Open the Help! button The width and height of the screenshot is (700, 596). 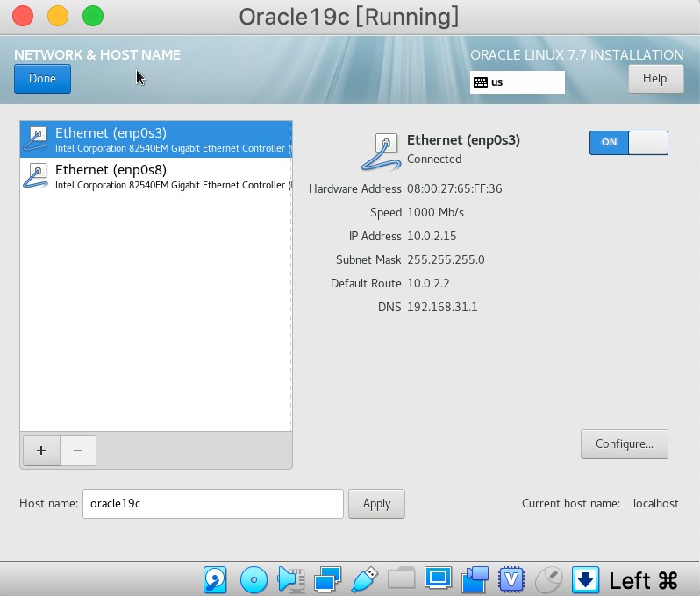(x=656, y=79)
